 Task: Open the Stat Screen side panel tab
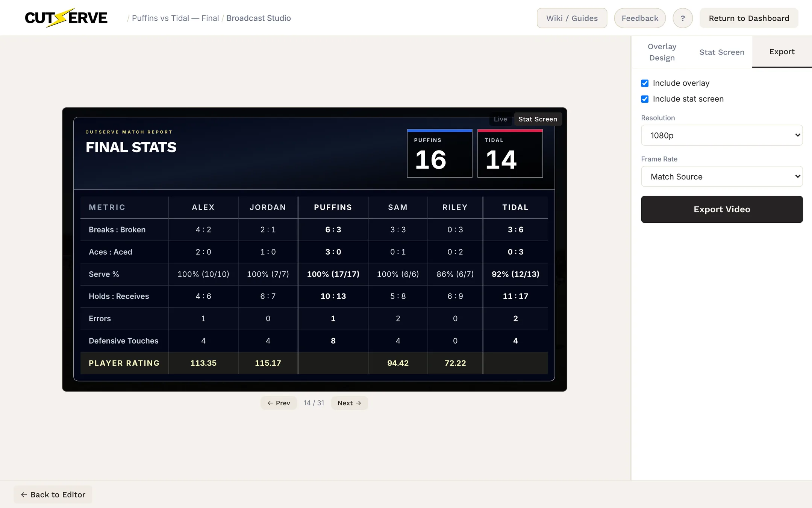pyautogui.click(x=722, y=52)
